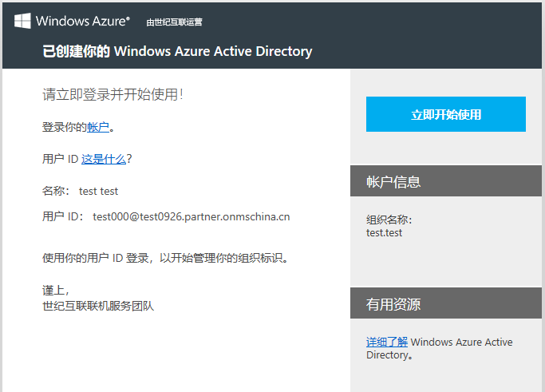This screenshot has height=392, width=545.
Task: Click the 已创建你的 Windows Azure Active Directory title
Action: tap(177, 52)
